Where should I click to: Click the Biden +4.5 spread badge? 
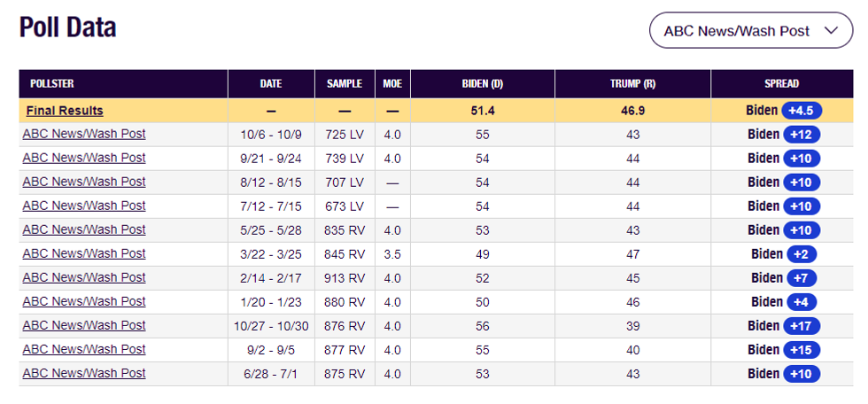(x=801, y=111)
